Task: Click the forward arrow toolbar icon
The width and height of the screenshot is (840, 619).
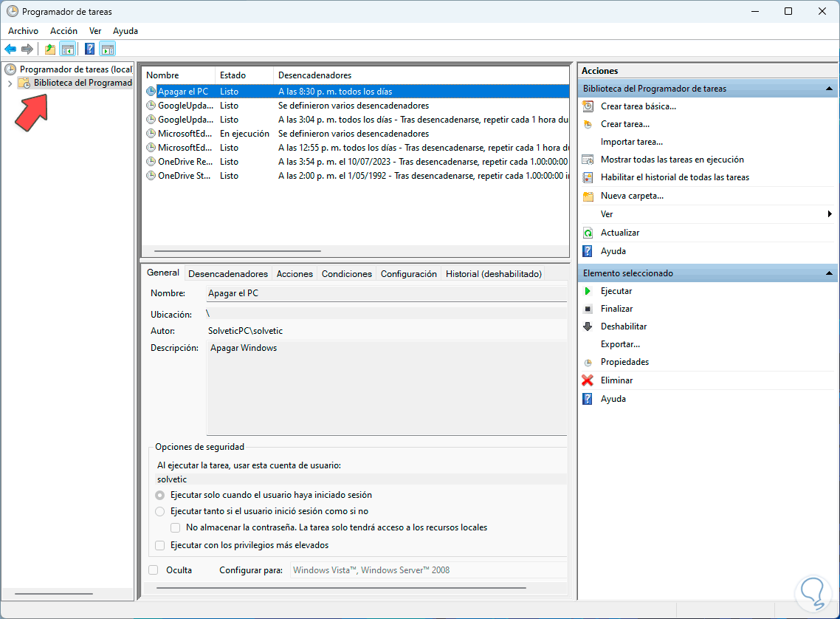Action: click(27, 49)
